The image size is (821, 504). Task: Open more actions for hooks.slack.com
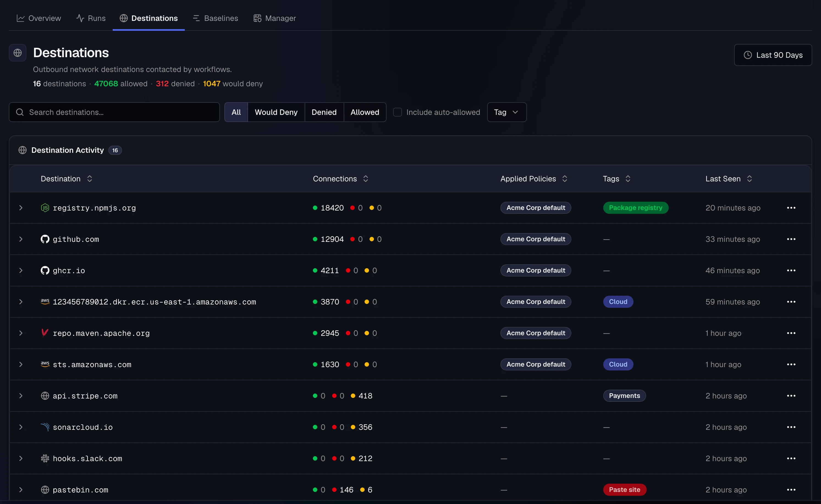(x=791, y=458)
